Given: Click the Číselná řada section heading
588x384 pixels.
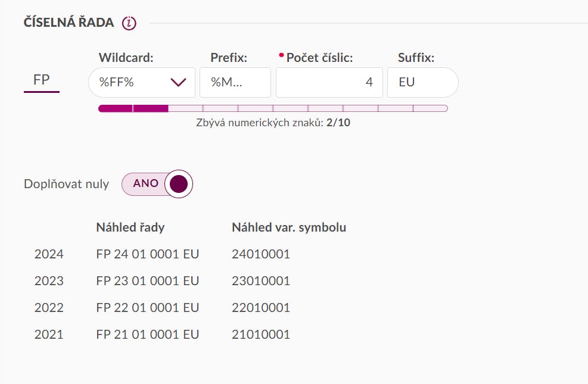Looking at the screenshot, I should click(69, 23).
